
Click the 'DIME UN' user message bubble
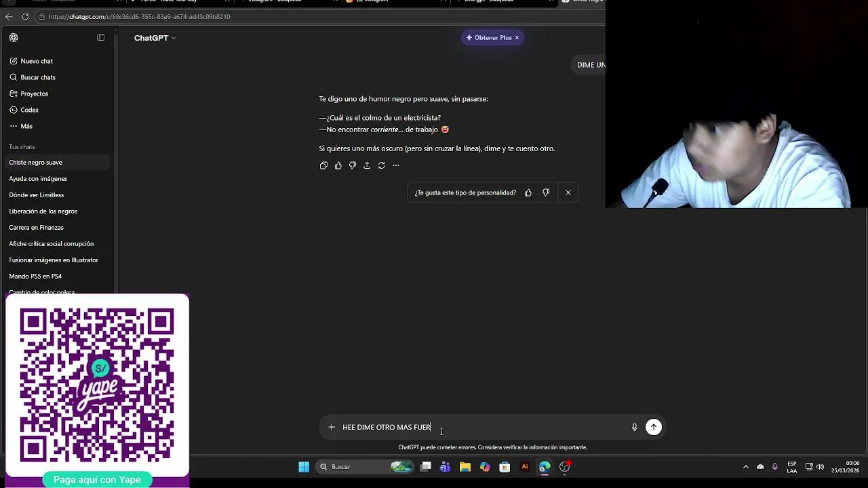589,65
